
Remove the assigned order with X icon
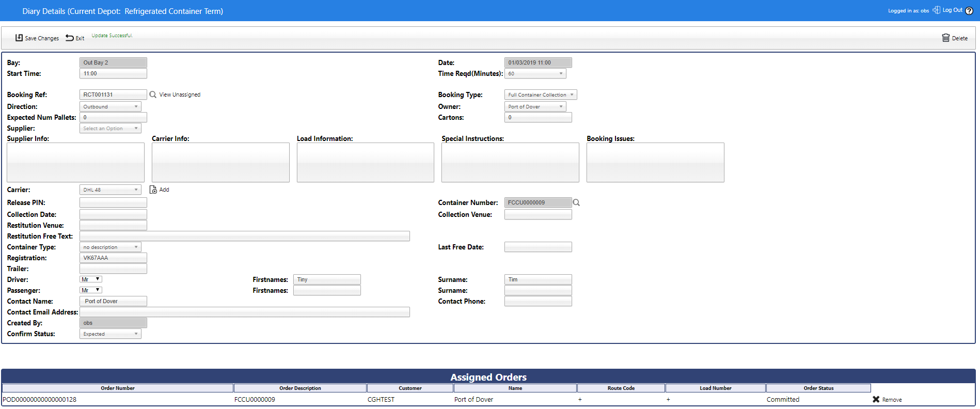[876, 399]
